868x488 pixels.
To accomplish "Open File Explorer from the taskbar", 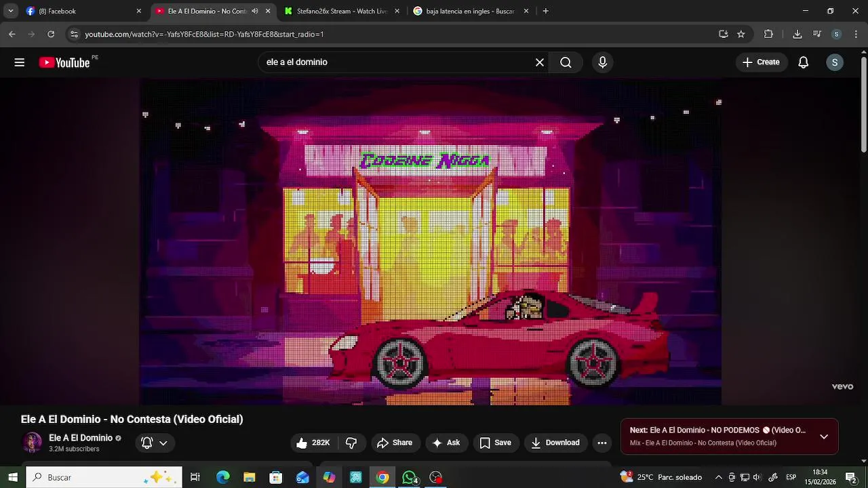I will (249, 477).
